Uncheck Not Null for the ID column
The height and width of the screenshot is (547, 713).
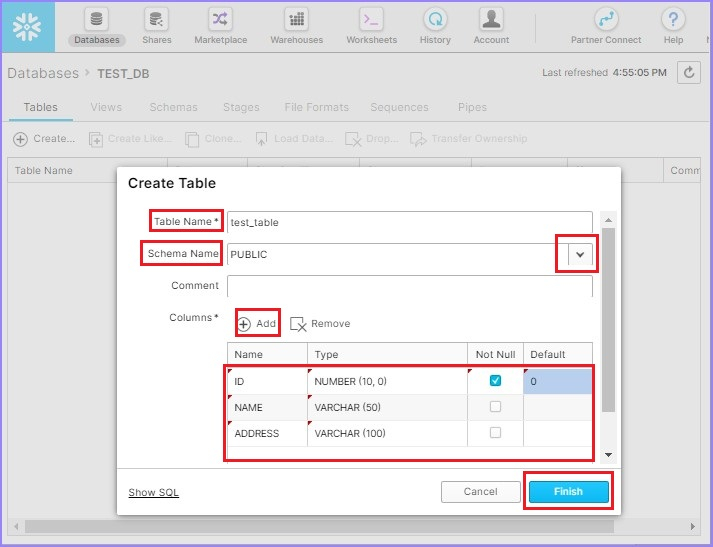click(x=495, y=381)
